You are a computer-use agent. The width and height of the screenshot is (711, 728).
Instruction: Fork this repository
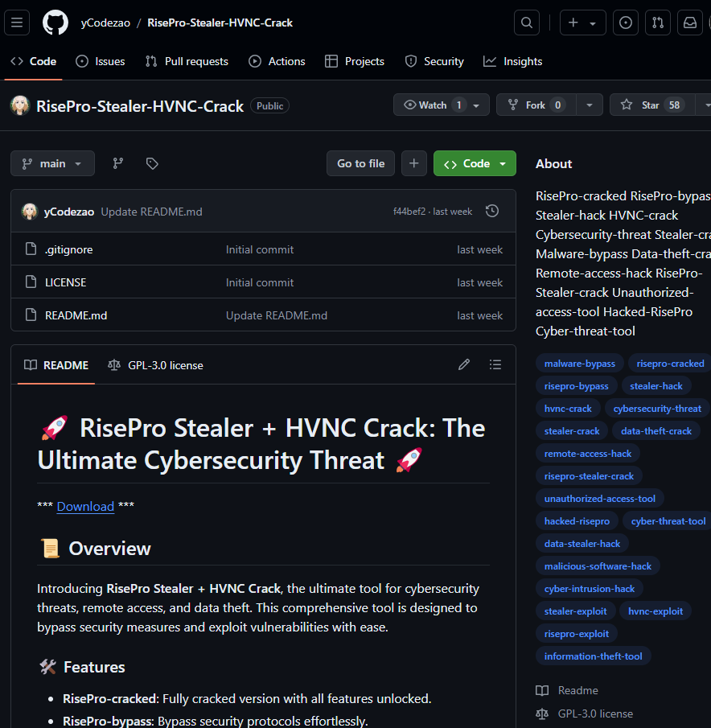point(536,105)
